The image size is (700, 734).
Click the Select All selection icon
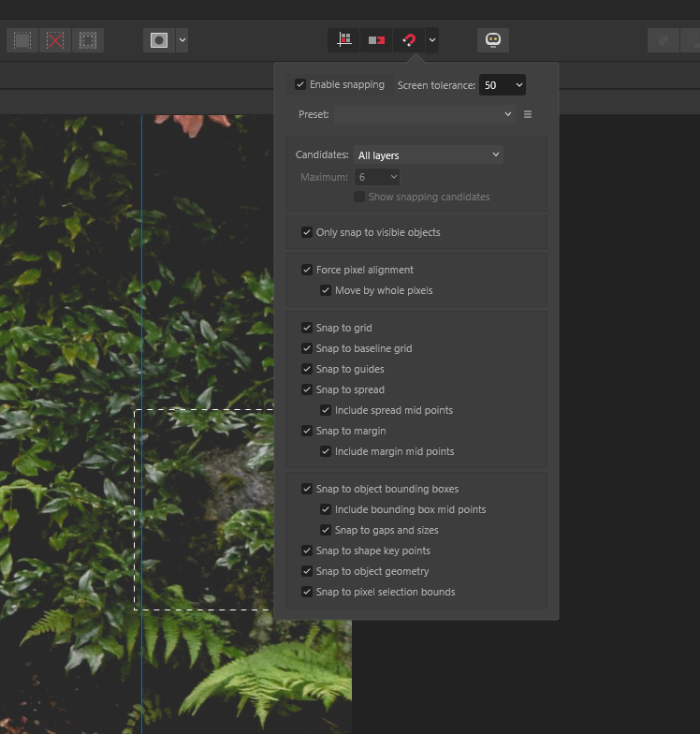[x=22, y=40]
